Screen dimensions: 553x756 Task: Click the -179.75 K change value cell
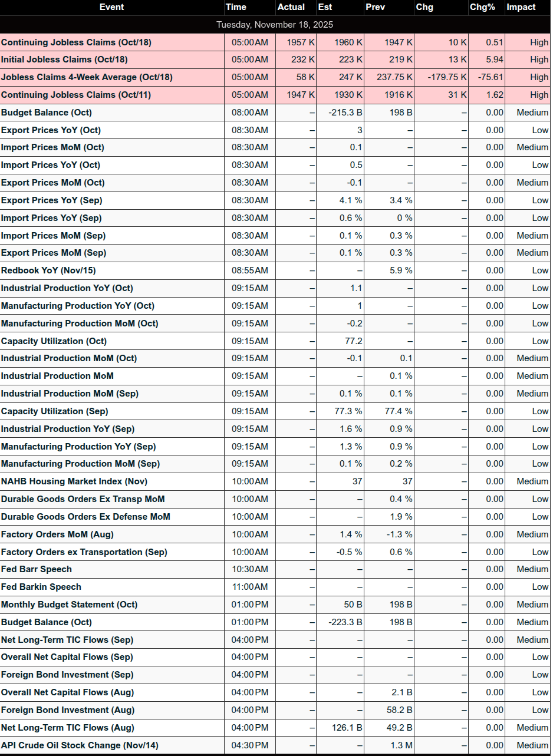(442, 77)
